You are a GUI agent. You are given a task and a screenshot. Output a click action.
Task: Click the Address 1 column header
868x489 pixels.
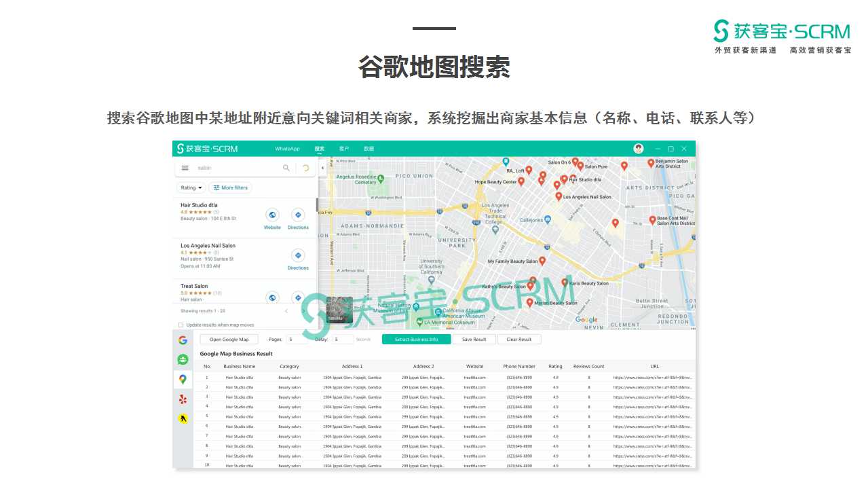pos(352,367)
